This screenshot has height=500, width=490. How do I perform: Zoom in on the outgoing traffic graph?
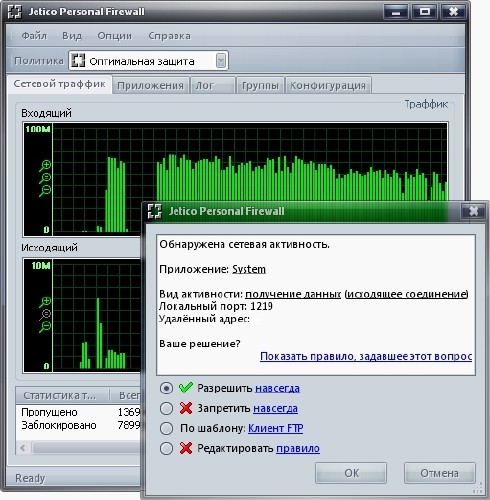[x=45, y=302]
